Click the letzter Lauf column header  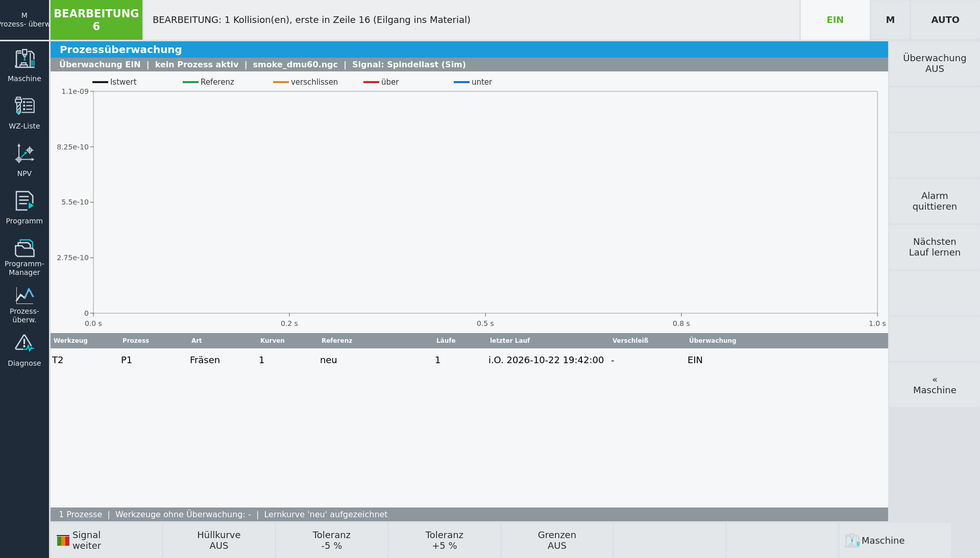click(x=510, y=341)
